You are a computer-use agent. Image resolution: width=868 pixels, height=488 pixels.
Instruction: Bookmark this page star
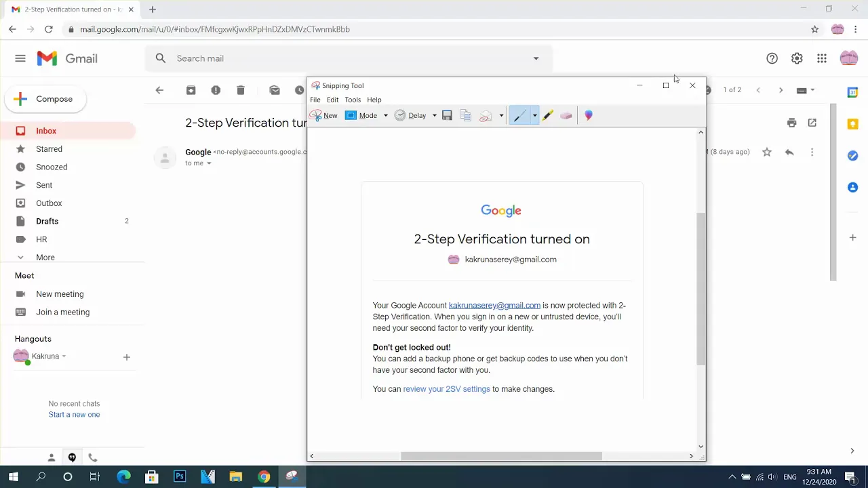pos(815,29)
